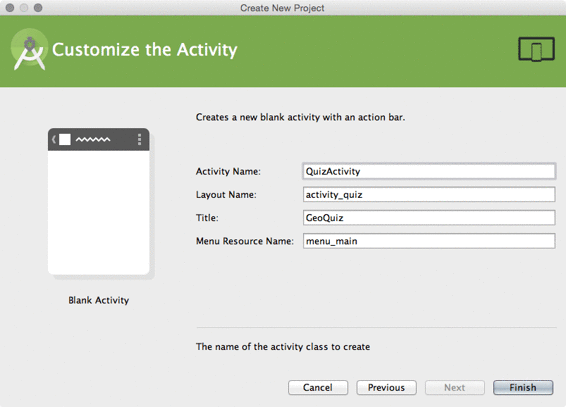Click the 'Menu Resource Name:' label
566x407 pixels.
(x=245, y=241)
